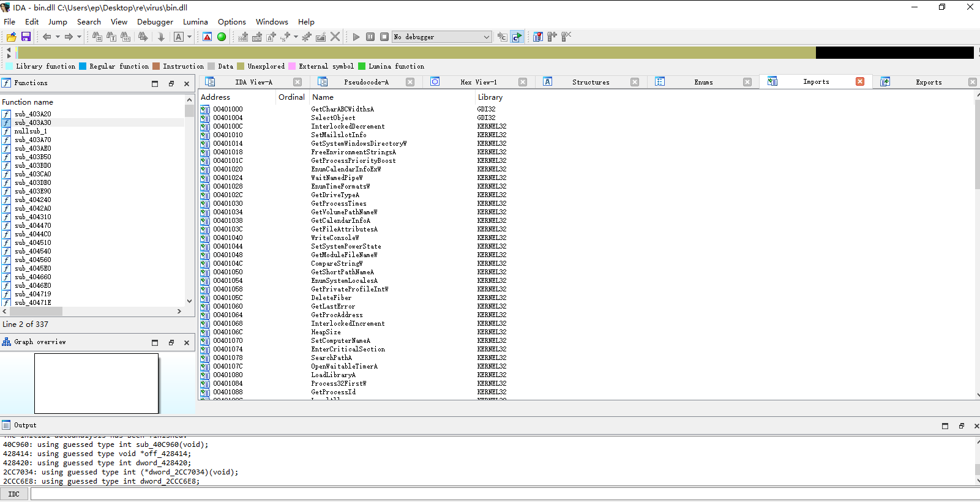Float the Functions panel window
Image resolution: width=980 pixels, height=502 pixels.
pos(171,83)
